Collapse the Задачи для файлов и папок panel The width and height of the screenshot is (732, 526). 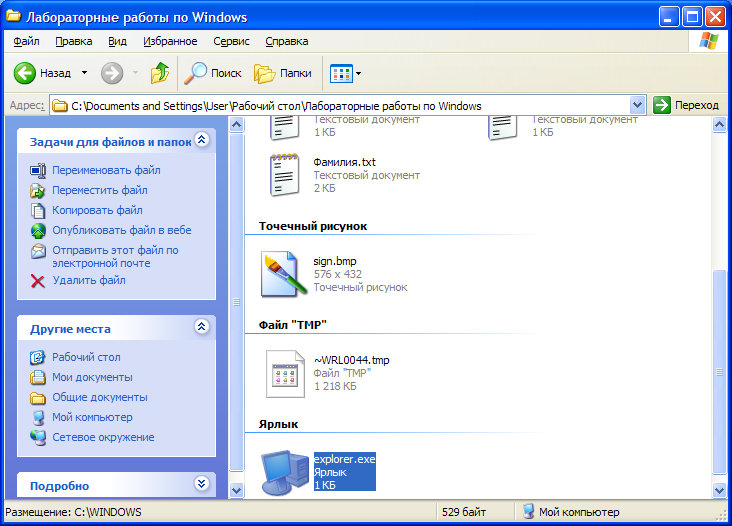(x=202, y=140)
